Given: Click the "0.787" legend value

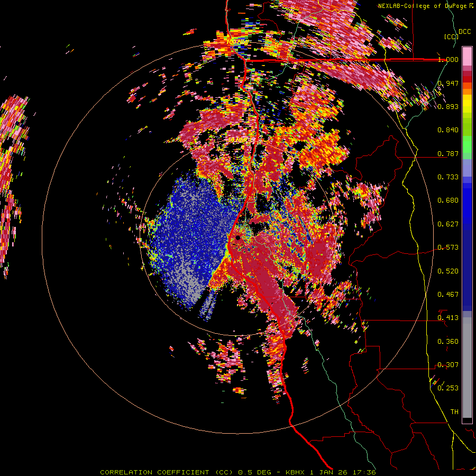Looking at the screenshot, I should 448,153.
